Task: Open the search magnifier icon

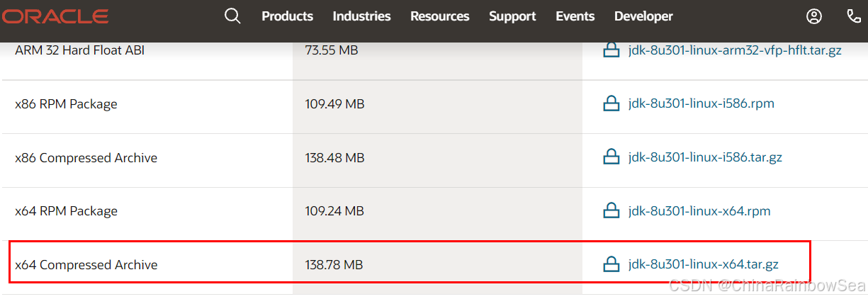Action: pos(232,16)
